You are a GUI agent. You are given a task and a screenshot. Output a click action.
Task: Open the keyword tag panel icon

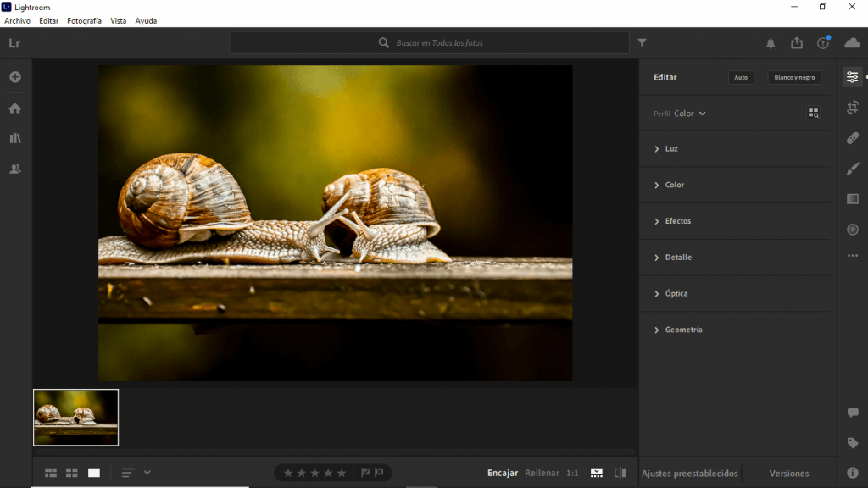[x=852, y=442]
